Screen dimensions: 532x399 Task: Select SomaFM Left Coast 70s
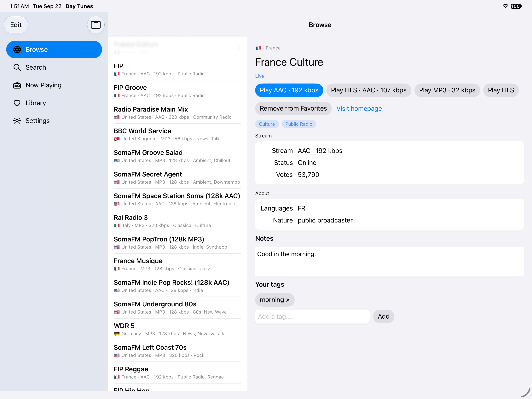[177, 351]
